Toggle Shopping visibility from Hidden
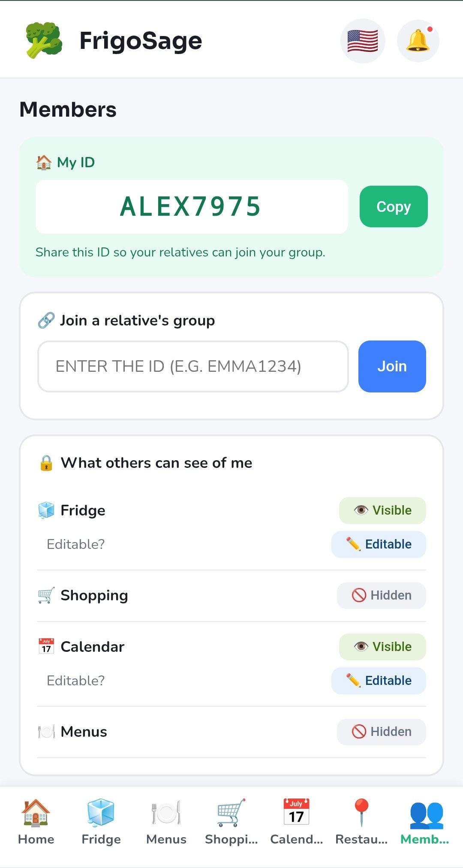The width and height of the screenshot is (463, 868). point(382,595)
